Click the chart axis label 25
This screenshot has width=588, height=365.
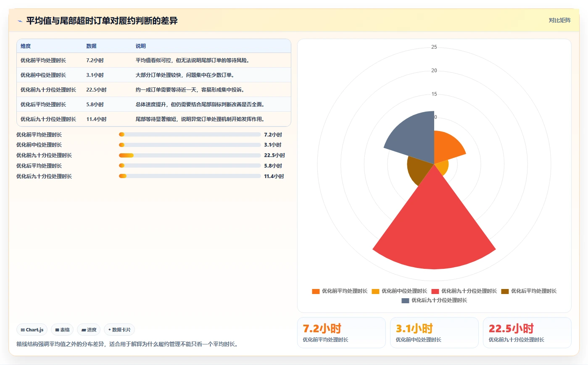coord(434,47)
